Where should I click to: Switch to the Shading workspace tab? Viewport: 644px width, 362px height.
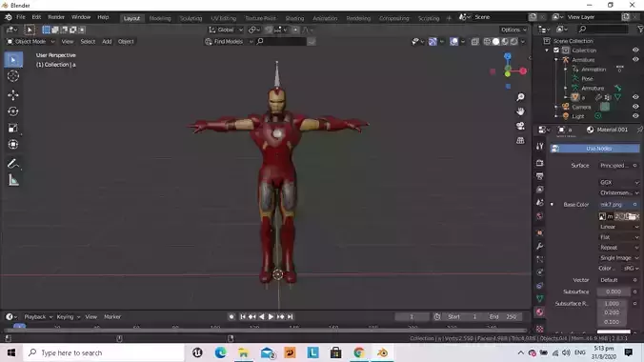coord(294,18)
